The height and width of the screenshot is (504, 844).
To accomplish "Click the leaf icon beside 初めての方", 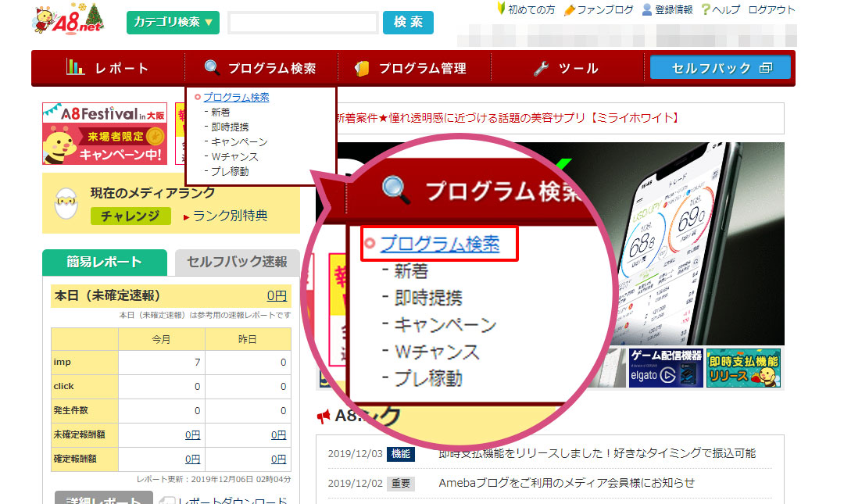I will [x=501, y=9].
